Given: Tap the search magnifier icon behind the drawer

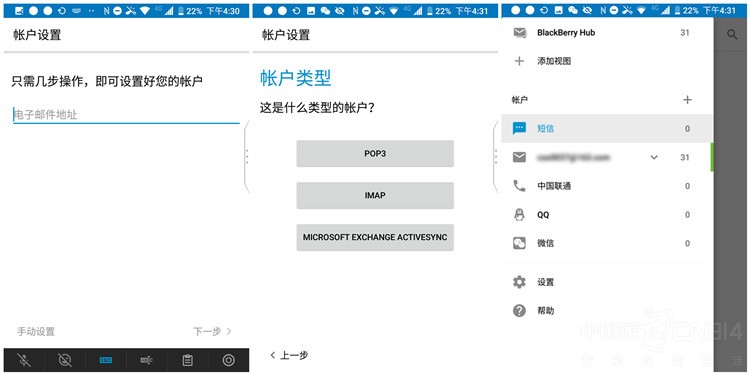Looking at the screenshot, I should point(732,34).
